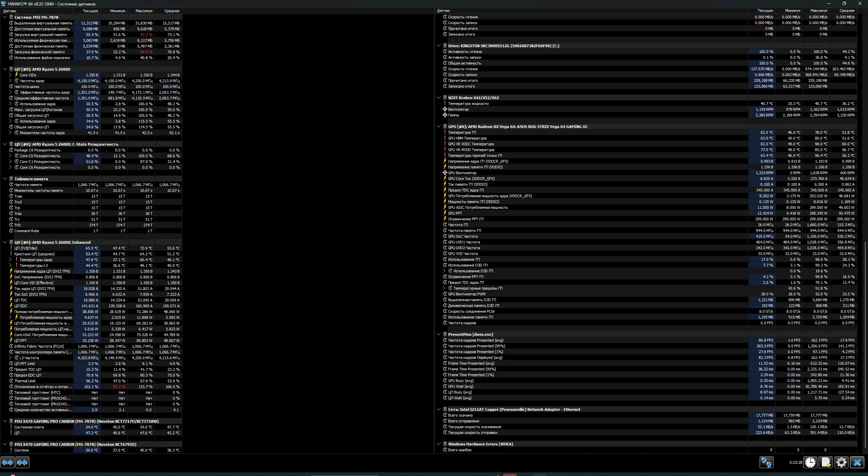Open the remote network sensors icon

coord(766,462)
